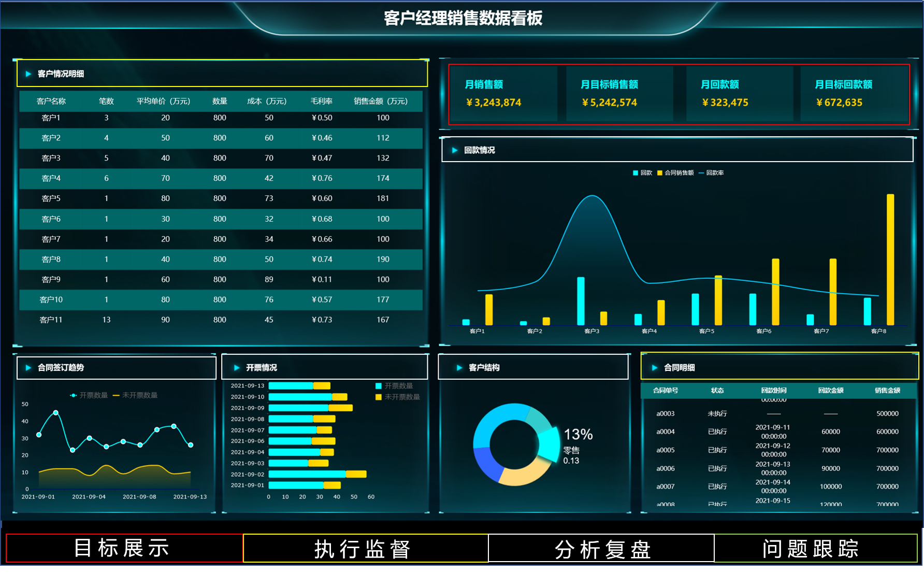924x573 pixels.
Task: Toggle the yellow 合同销售额 legend swatch
Action: [660, 173]
